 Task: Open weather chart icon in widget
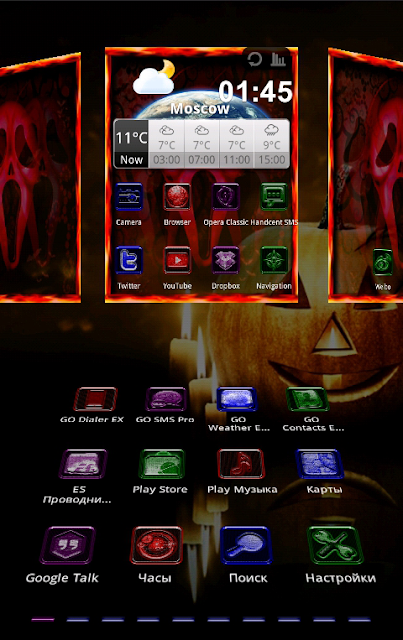[x=278, y=60]
